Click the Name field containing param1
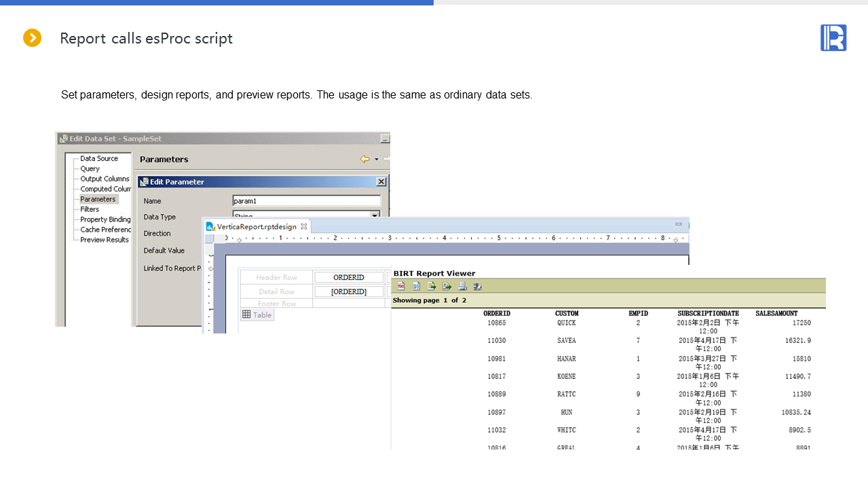 click(306, 201)
